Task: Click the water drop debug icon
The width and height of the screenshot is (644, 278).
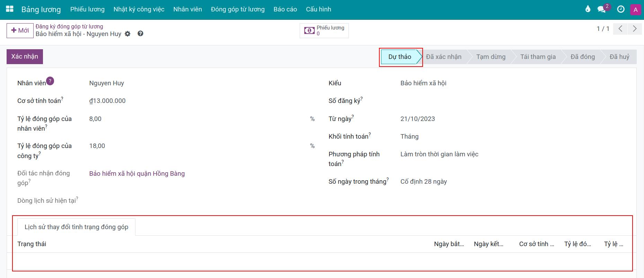Action: click(588, 9)
